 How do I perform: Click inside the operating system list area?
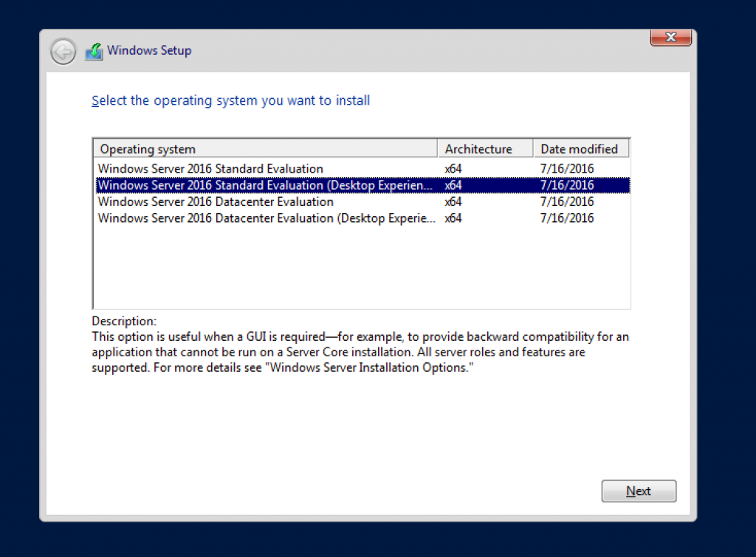coord(360,266)
